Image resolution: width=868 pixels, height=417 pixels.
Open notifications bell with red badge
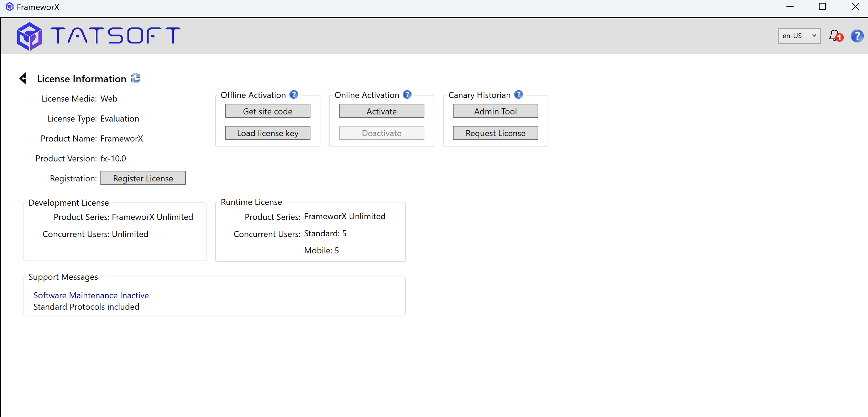tap(836, 36)
